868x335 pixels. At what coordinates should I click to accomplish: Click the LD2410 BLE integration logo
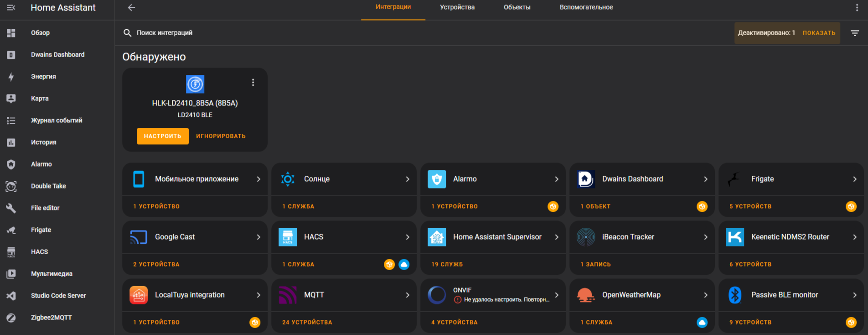[x=195, y=84]
